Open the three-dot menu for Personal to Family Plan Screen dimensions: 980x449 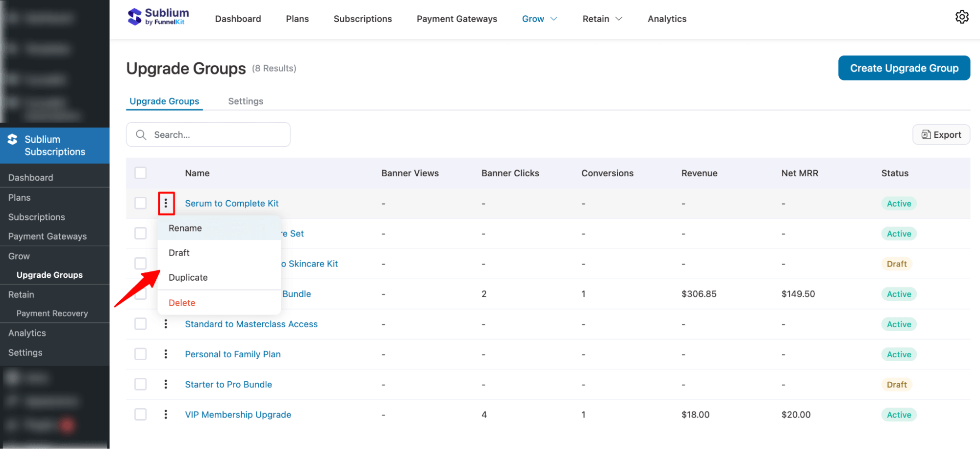coord(166,354)
